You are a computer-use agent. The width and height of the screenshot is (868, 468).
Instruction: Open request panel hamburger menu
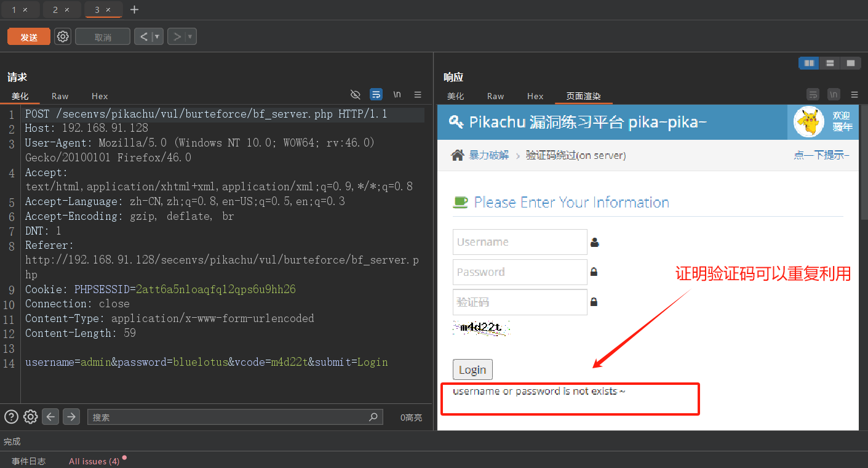(x=418, y=94)
